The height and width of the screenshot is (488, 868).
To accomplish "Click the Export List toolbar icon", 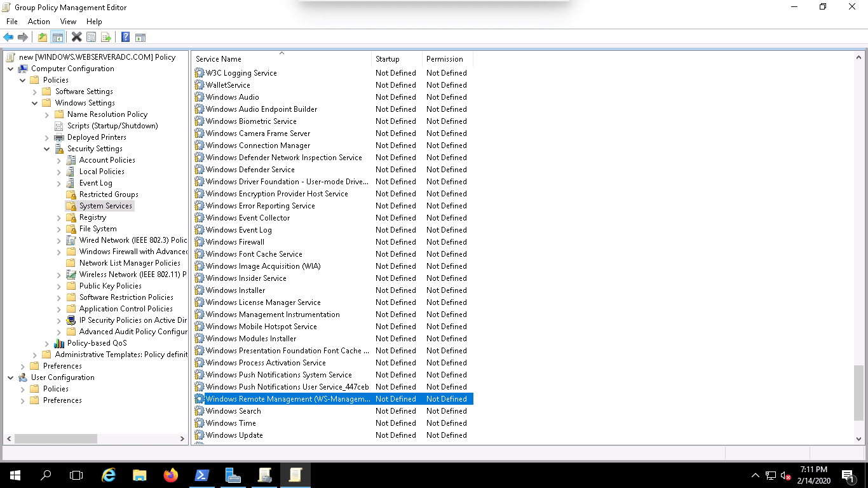I will [x=106, y=37].
